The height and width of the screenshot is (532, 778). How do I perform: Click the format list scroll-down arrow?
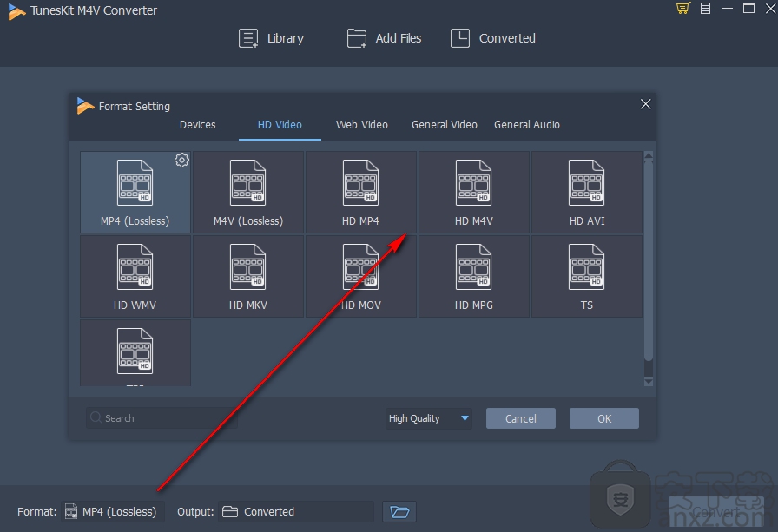pyautogui.click(x=648, y=381)
